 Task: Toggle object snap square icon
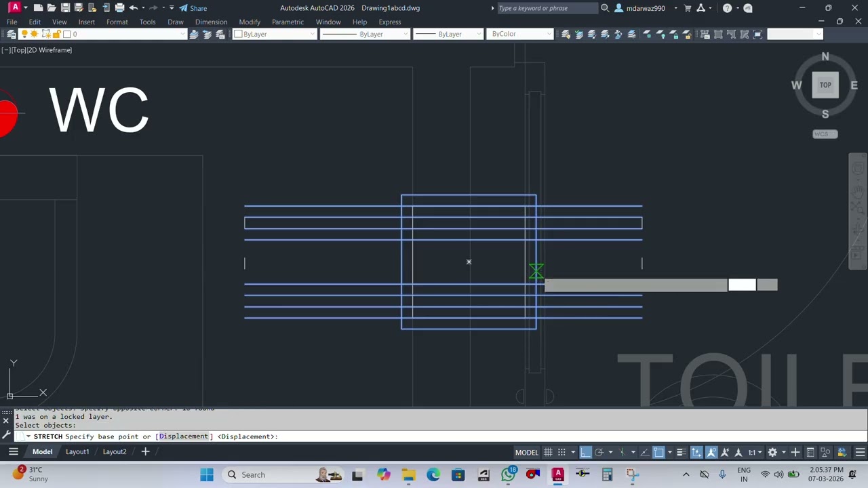click(658, 452)
